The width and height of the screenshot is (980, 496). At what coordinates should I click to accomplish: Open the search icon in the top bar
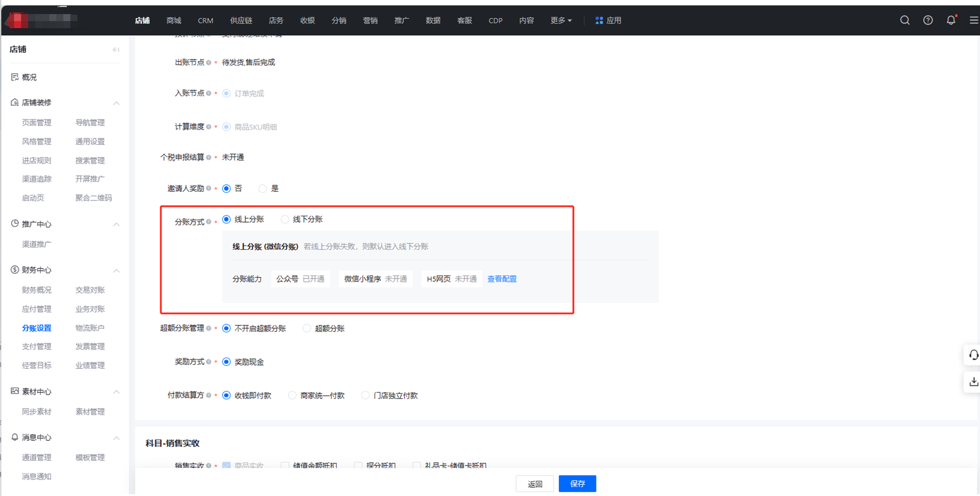click(x=905, y=20)
